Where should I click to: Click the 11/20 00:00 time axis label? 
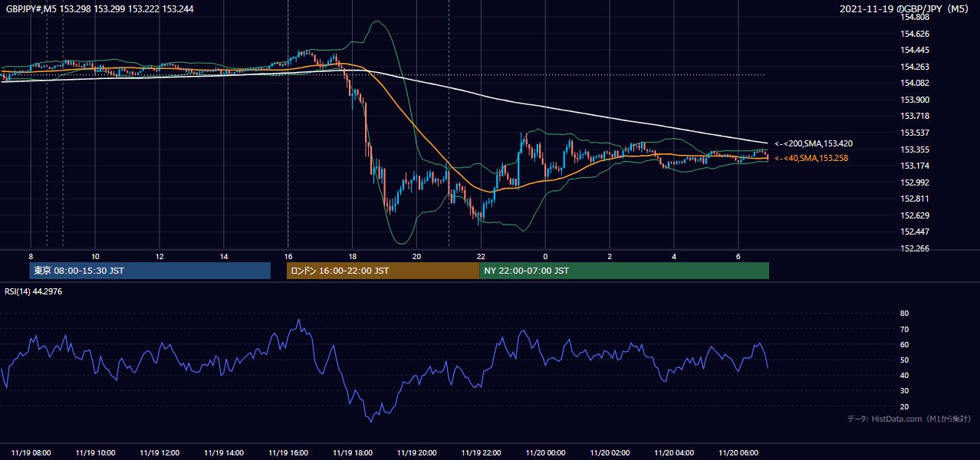pyautogui.click(x=545, y=453)
